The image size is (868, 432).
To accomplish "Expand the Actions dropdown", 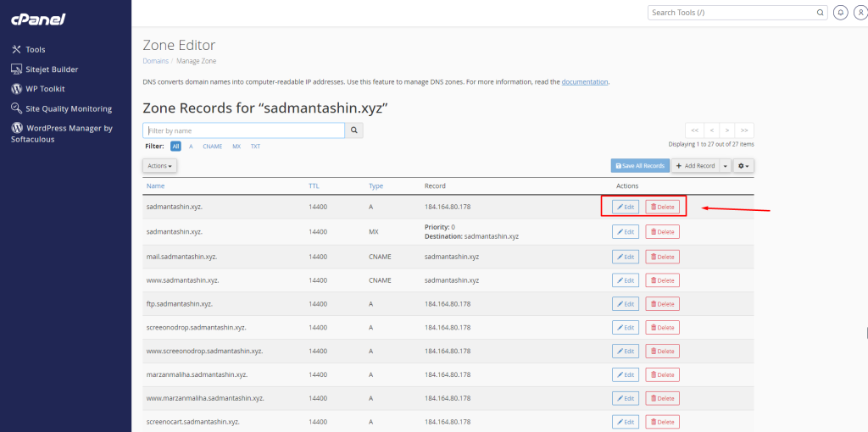I will (x=159, y=166).
